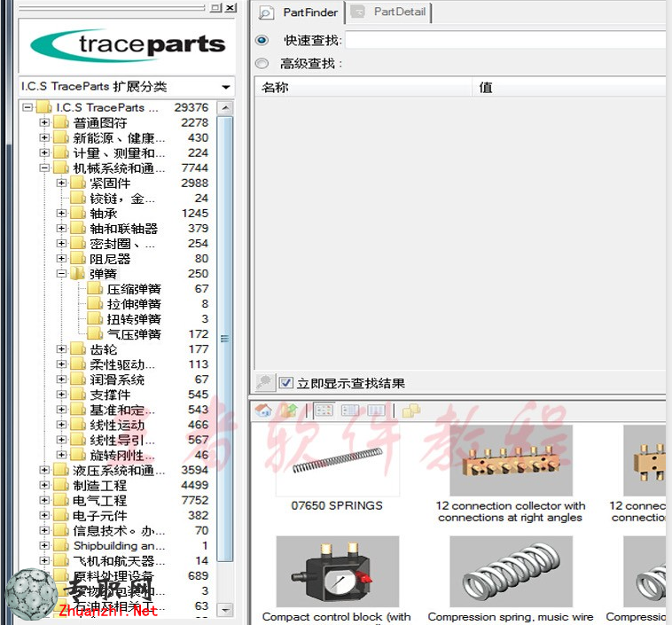Click the 齿轮 folder icon
This screenshot has height=625, width=672.
click(x=78, y=349)
